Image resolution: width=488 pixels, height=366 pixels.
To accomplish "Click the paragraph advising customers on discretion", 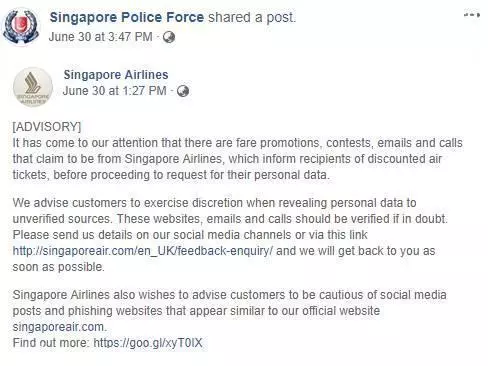I will click(230, 235).
